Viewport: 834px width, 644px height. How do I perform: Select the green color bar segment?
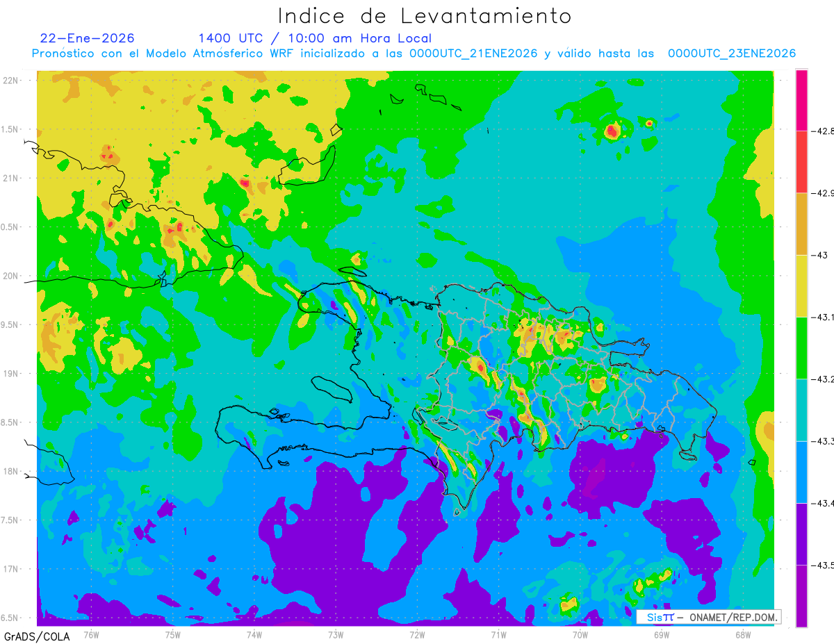[801, 347]
